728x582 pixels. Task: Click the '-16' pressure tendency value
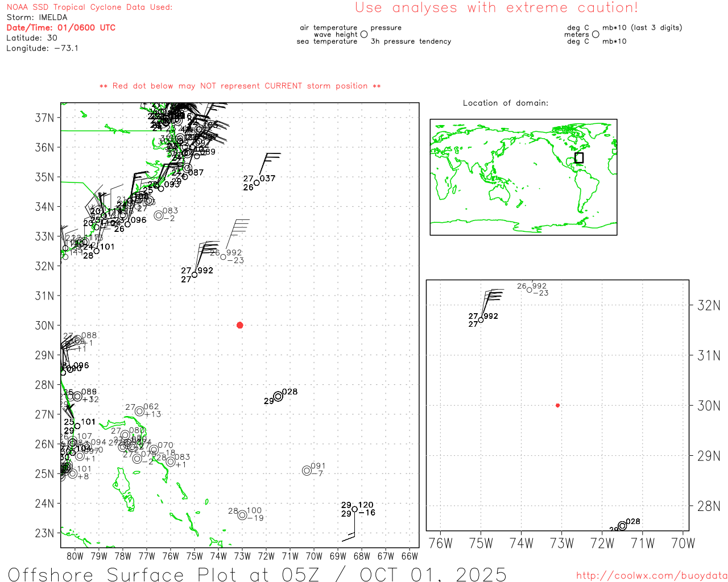[x=367, y=513]
